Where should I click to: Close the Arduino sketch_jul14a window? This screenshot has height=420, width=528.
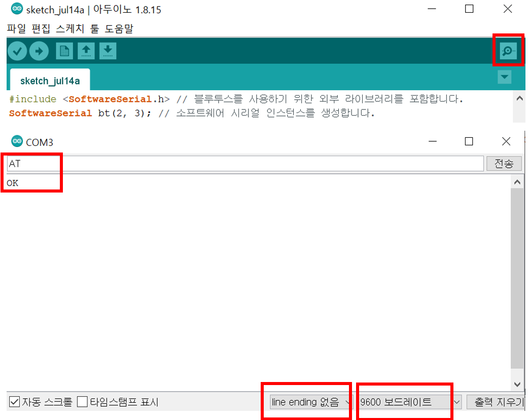(x=508, y=9)
